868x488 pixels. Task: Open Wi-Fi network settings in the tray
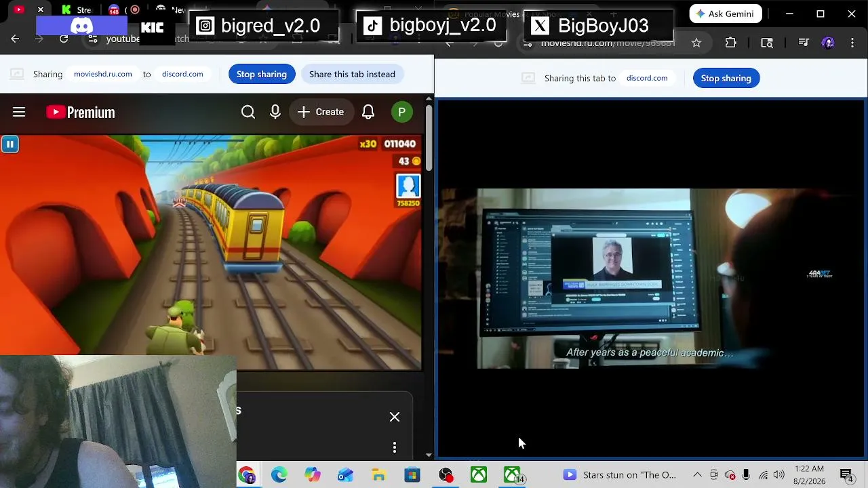(764, 475)
